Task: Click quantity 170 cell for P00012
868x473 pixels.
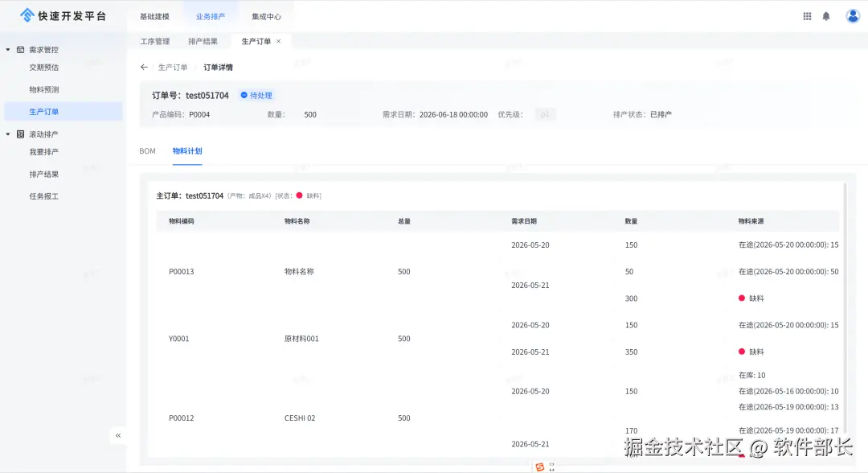Action: [x=631, y=430]
